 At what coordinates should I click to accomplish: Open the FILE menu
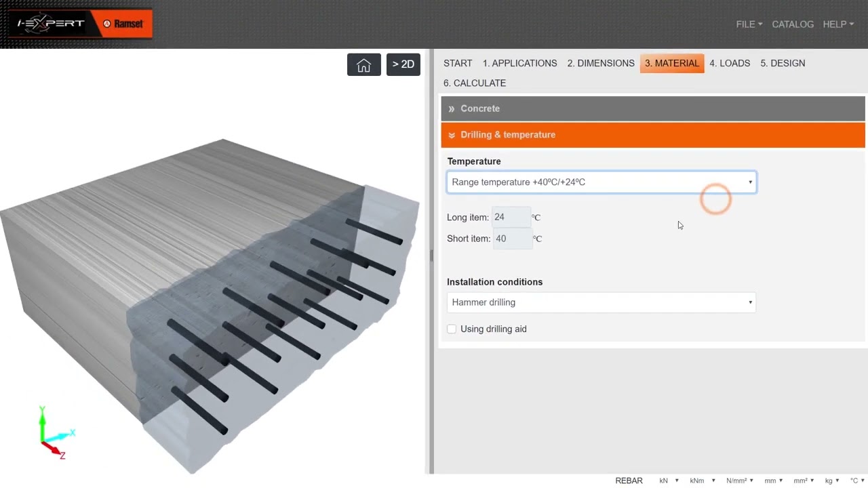click(x=749, y=24)
